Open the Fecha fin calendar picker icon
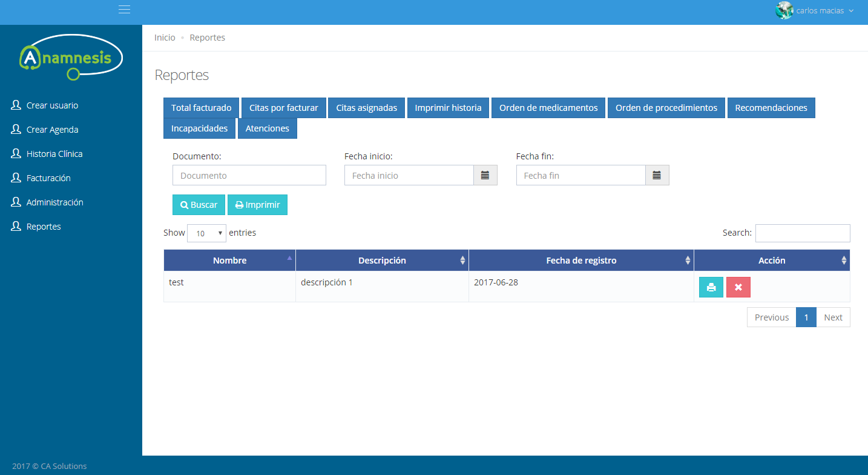 click(657, 176)
